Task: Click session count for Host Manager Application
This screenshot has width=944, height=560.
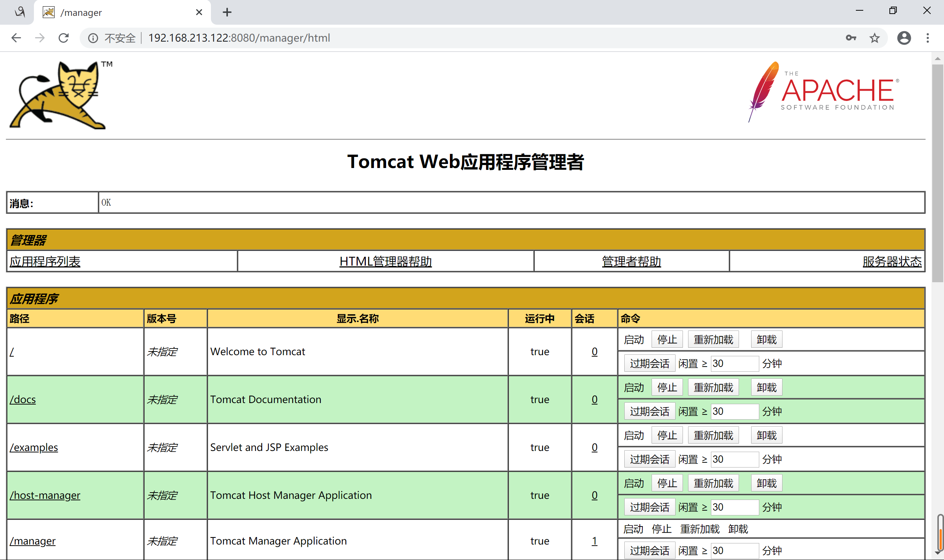Action: click(594, 495)
